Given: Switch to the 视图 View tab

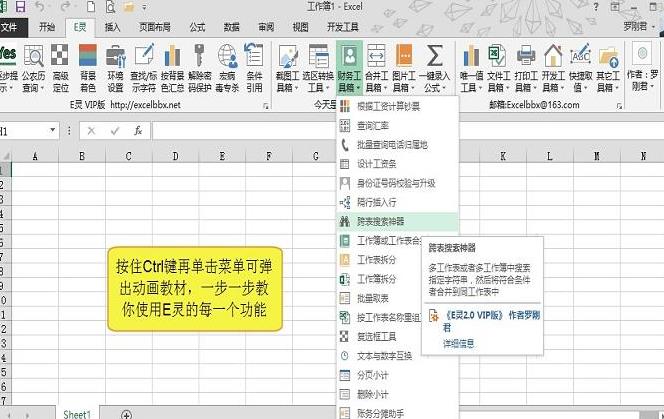Looking at the screenshot, I should coord(300,28).
